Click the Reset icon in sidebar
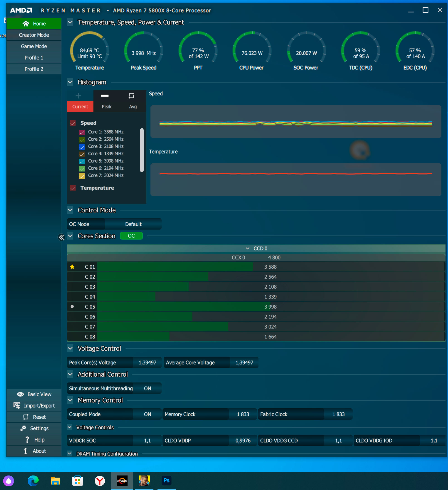The height and width of the screenshot is (490, 448). (26, 417)
